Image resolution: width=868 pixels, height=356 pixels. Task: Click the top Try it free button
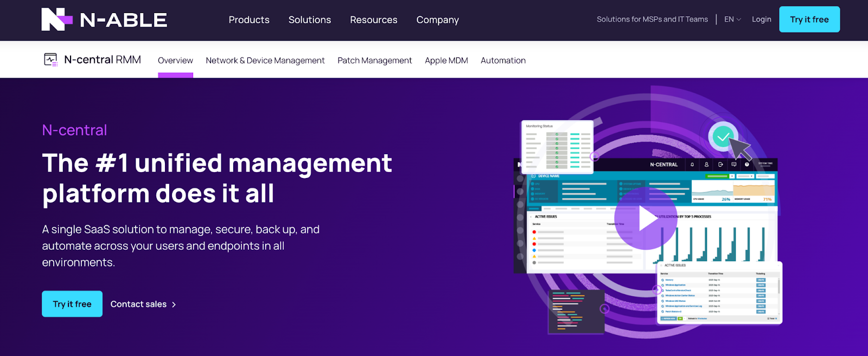coord(809,20)
